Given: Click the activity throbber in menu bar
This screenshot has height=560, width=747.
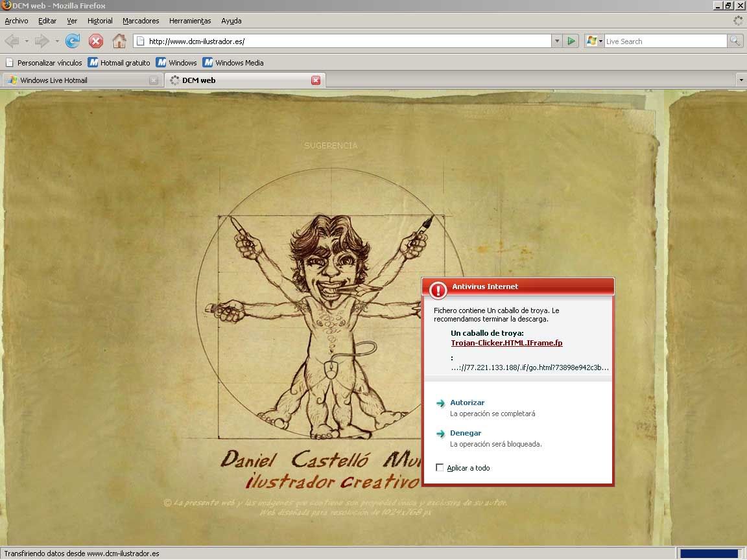Looking at the screenshot, I should 738,21.
